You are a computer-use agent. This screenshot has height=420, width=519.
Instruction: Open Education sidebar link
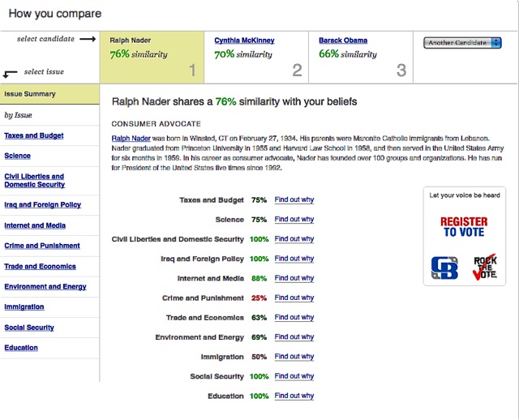pos(21,348)
